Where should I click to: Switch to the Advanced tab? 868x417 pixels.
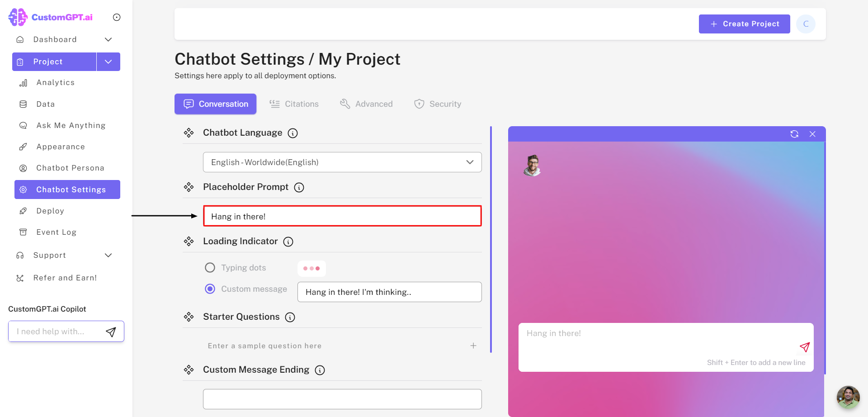pyautogui.click(x=367, y=104)
